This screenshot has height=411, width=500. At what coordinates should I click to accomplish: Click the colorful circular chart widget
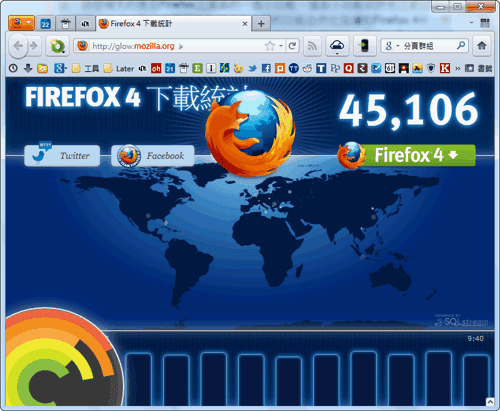click(x=63, y=358)
